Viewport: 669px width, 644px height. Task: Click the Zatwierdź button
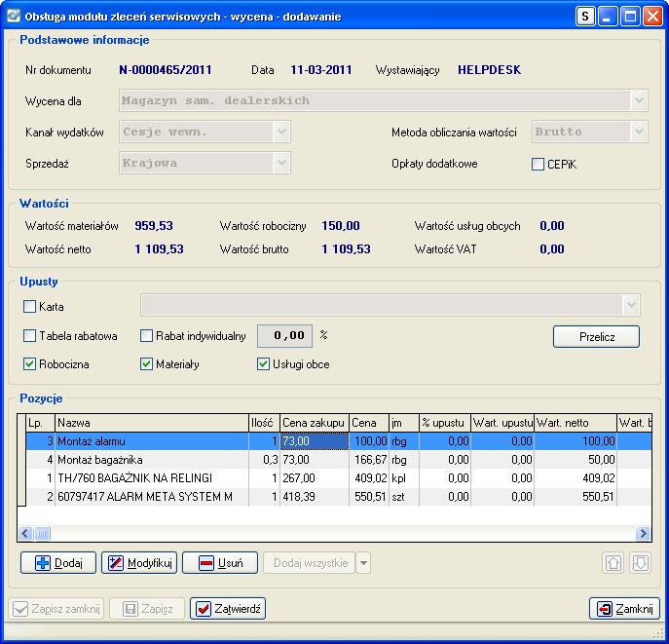pyautogui.click(x=228, y=609)
